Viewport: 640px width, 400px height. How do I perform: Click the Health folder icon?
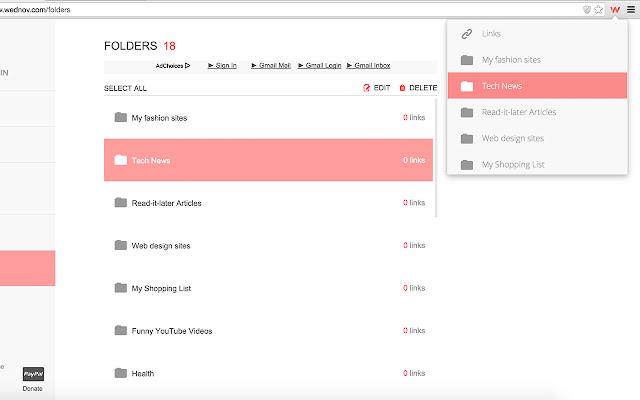pyautogui.click(x=121, y=373)
